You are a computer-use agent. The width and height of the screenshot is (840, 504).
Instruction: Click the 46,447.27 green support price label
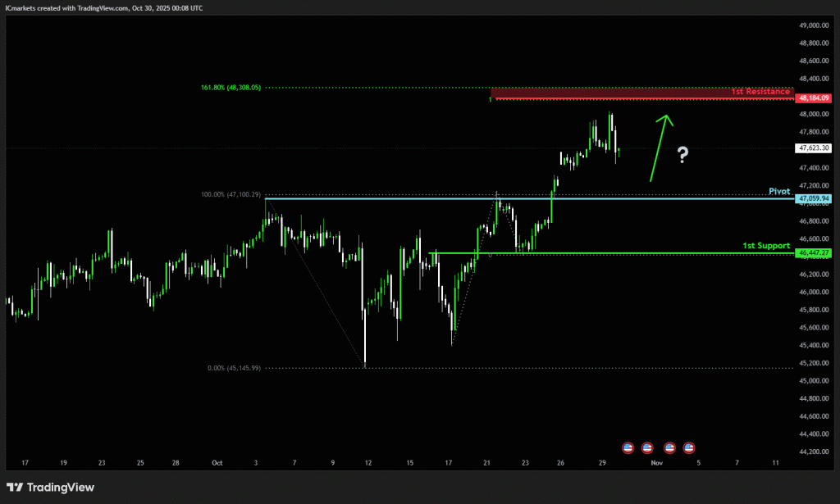[x=813, y=253]
